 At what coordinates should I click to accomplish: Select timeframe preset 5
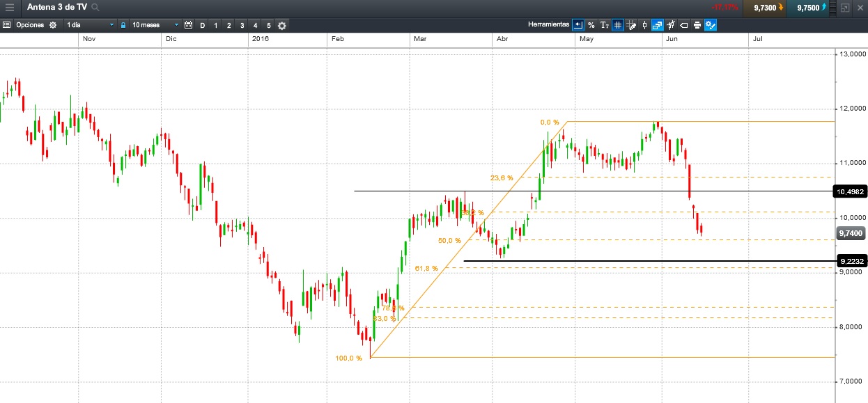click(x=269, y=25)
